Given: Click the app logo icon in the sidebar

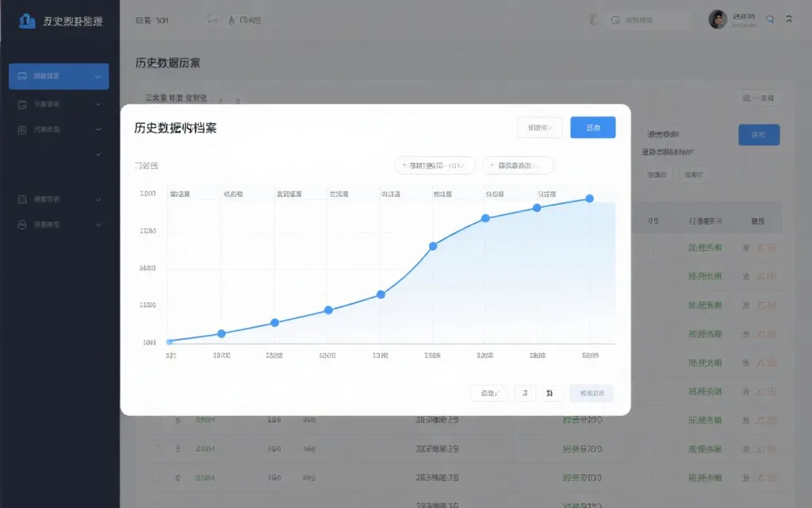Looking at the screenshot, I should [26, 20].
